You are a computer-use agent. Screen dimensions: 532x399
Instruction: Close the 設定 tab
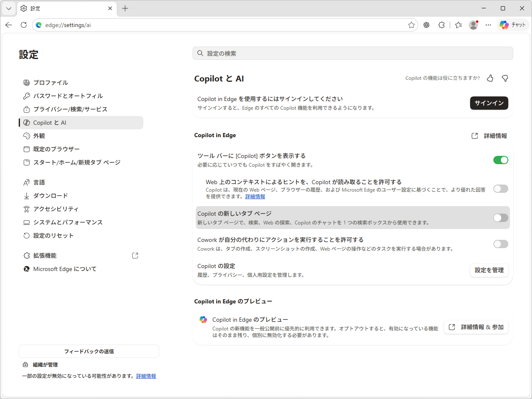click(110, 8)
